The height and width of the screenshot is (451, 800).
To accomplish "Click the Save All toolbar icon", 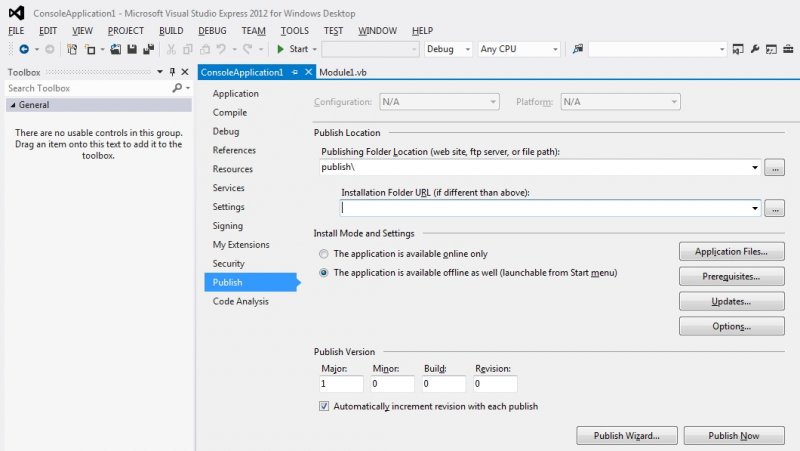I will point(148,49).
